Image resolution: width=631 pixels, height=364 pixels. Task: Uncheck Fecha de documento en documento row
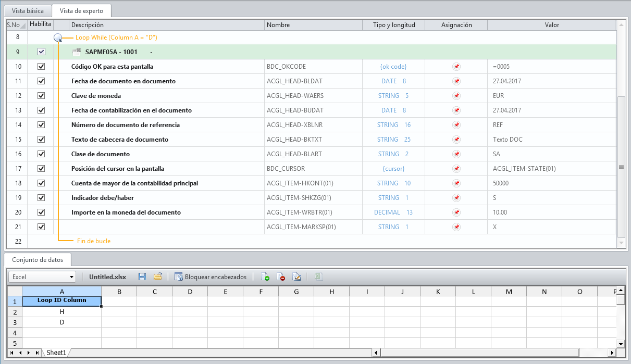(41, 81)
